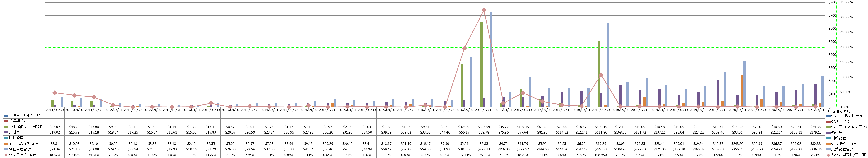Click the tall green bar at 2016/12/31

pos(482,65)
